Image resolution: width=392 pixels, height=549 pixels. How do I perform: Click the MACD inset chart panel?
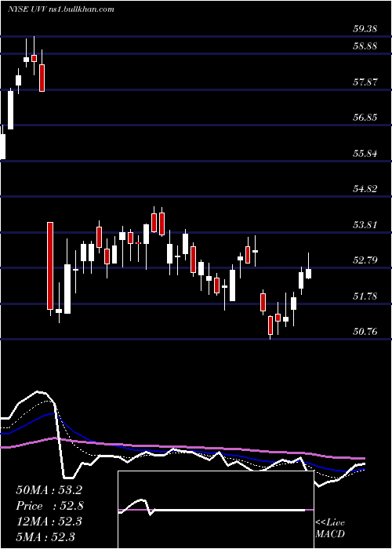(216, 510)
